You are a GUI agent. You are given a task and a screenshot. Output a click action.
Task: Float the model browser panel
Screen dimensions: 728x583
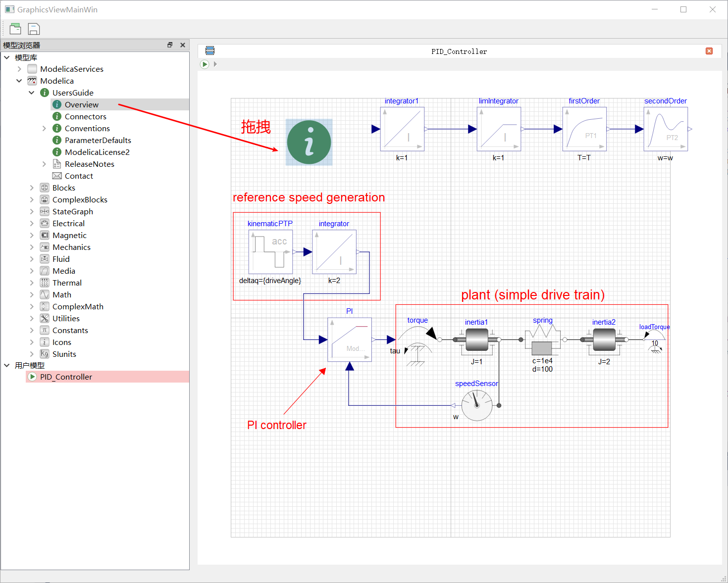170,45
